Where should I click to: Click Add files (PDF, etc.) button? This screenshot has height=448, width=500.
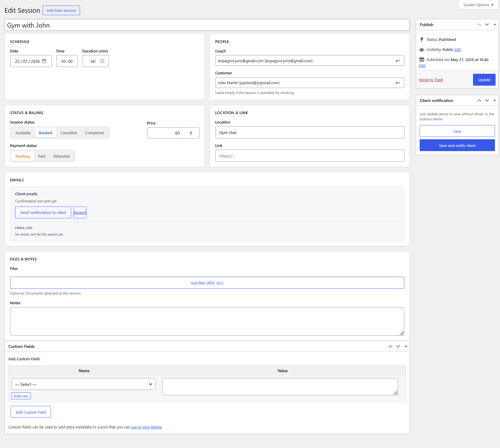pos(207,283)
